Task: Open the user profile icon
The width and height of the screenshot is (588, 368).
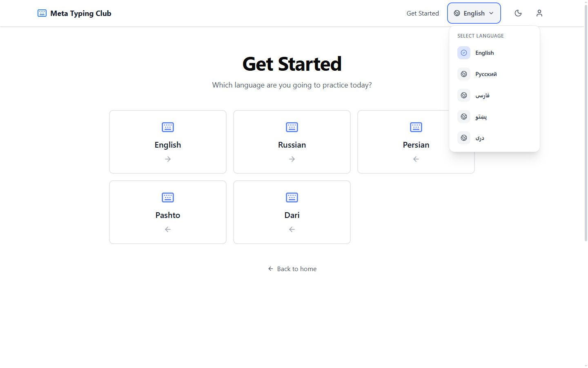Action: click(x=539, y=13)
